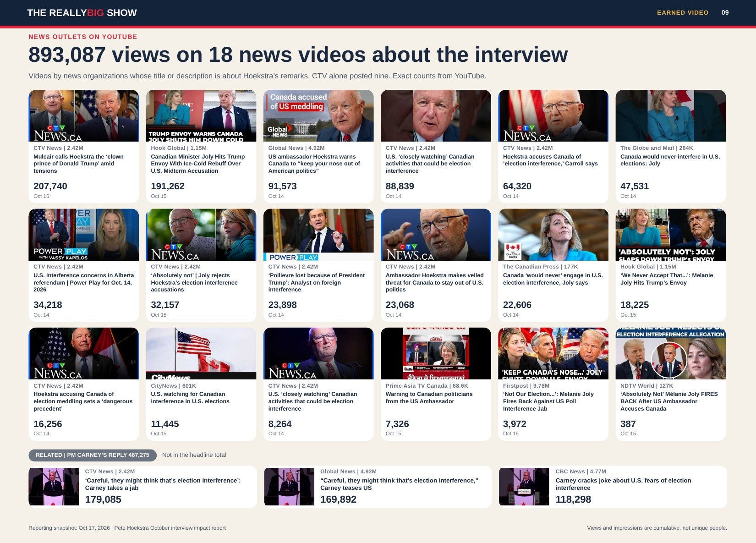Open The Canadian Press Joly thumbnail
This screenshot has height=543, width=756.
click(553, 235)
